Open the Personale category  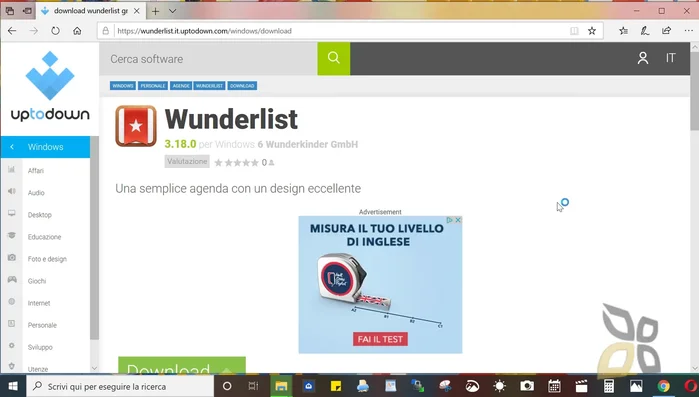point(42,325)
